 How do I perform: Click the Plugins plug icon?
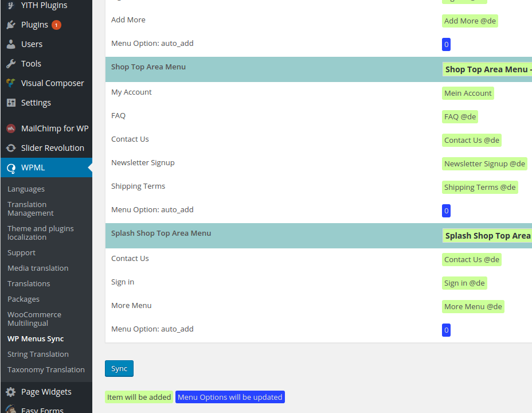[11, 25]
